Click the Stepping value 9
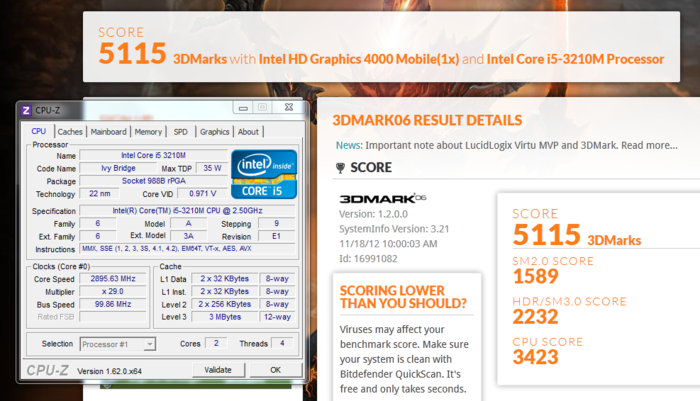 [x=277, y=223]
